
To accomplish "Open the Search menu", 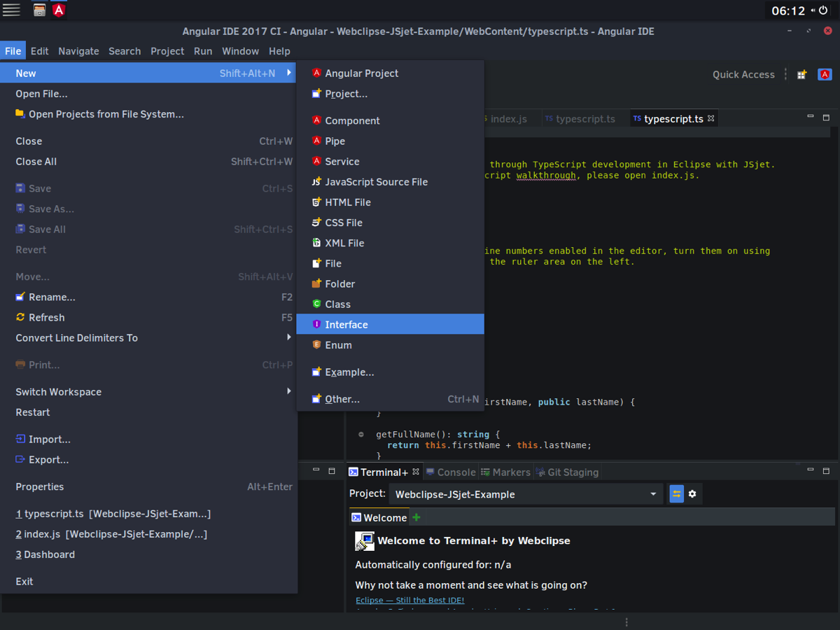I will tap(125, 51).
